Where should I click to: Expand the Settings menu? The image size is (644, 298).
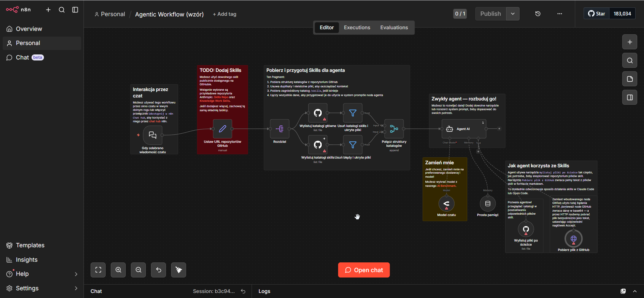(x=42, y=288)
